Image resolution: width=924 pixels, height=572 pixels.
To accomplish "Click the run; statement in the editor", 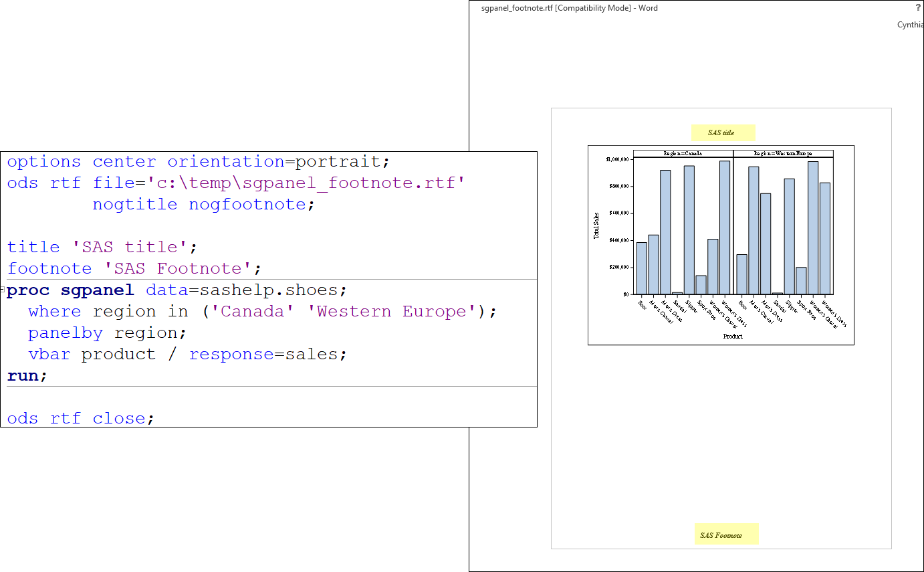I will [x=25, y=375].
